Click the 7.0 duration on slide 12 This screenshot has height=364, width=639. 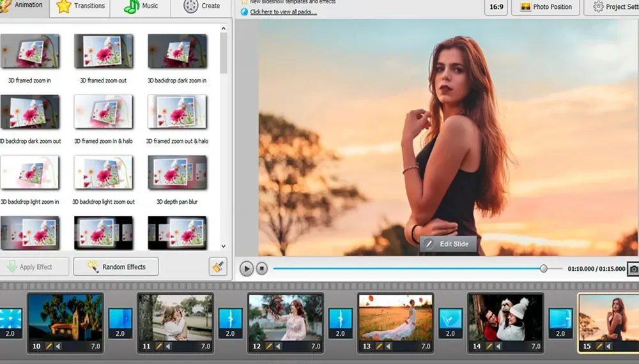pyautogui.click(x=316, y=347)
